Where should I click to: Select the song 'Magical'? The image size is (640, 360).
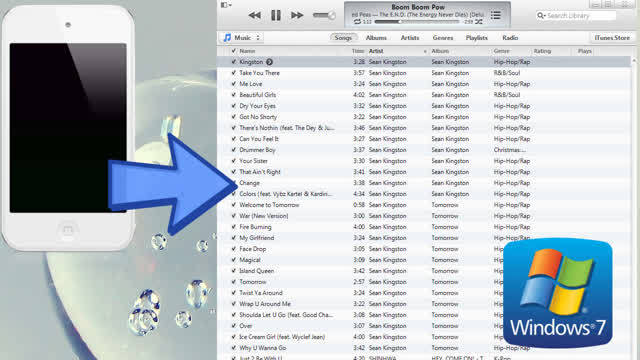[250, 260]
